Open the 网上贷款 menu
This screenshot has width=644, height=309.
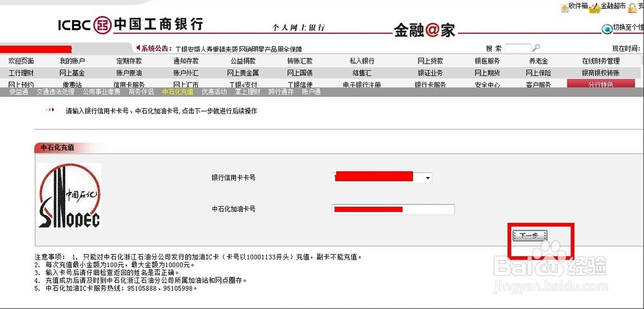[430, 61]
